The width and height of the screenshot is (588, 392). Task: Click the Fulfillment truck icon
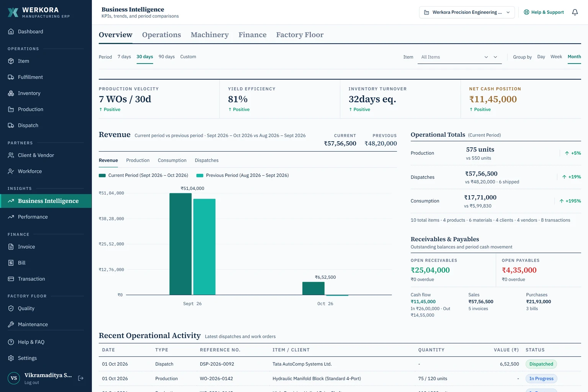click(x=11, y=77)
